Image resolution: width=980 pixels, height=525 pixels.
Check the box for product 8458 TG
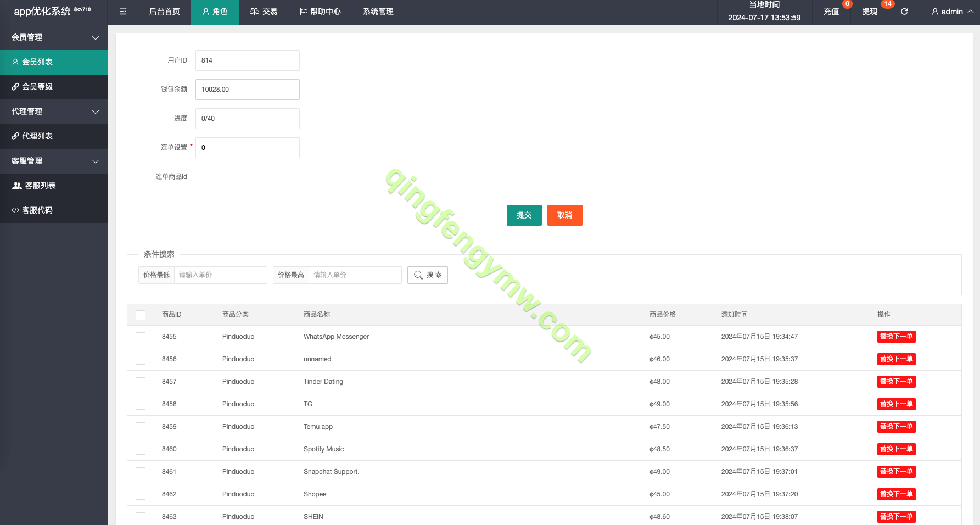(x=141, y=405)
